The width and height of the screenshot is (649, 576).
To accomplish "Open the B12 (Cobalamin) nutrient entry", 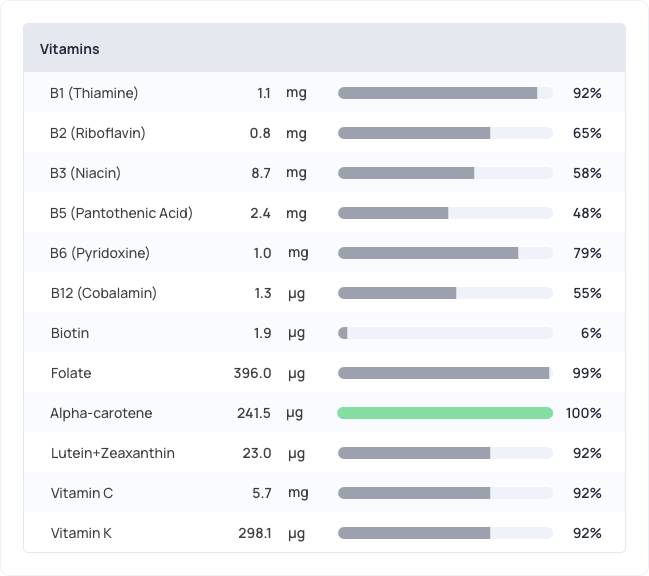I will 103,293.
